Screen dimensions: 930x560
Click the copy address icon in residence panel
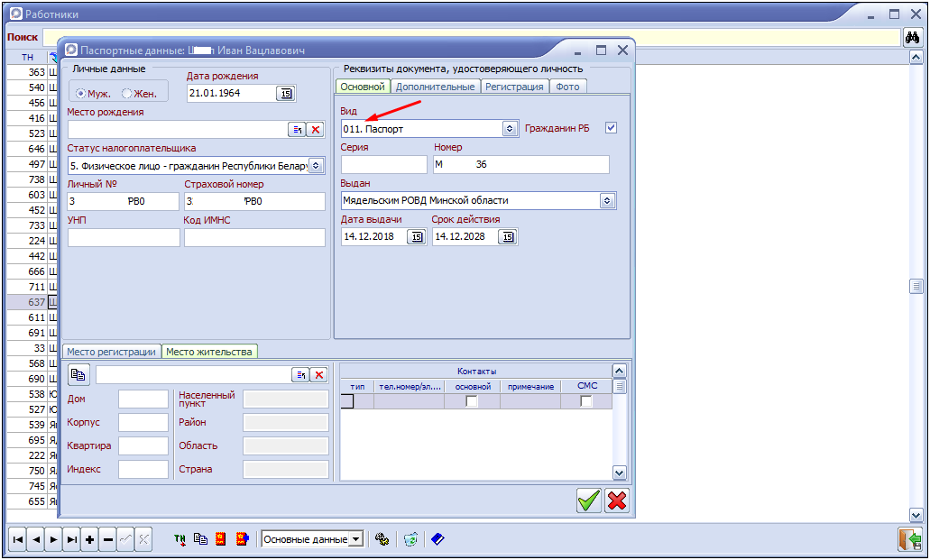pyautogui.click(x=79, y=374)
